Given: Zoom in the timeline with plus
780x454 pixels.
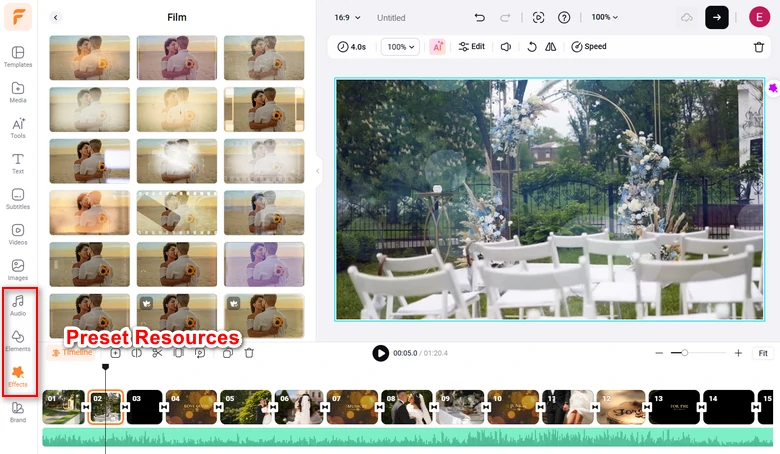Looking at the screenshot, I should (738, 353).
